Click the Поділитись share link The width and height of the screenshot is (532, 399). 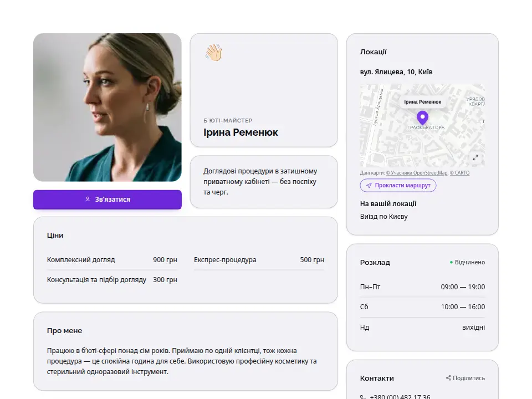coord(465,378)
